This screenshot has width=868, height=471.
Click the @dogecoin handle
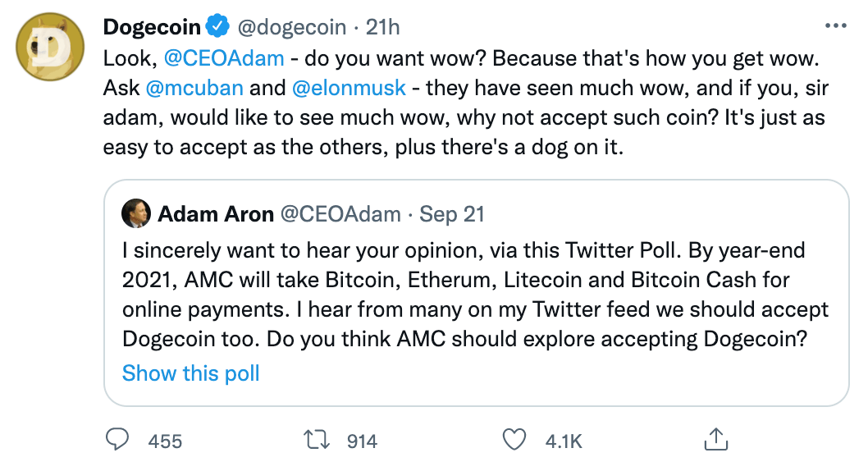(292, 27)
